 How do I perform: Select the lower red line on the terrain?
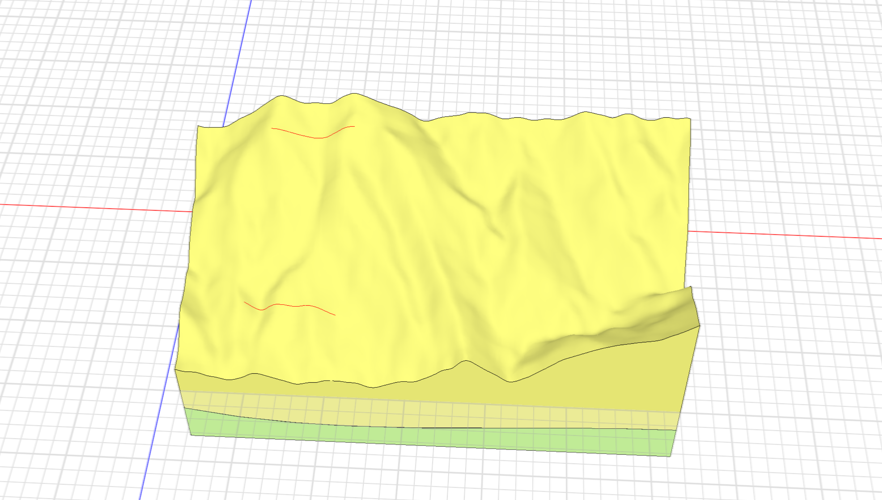(x=290, y=305)
